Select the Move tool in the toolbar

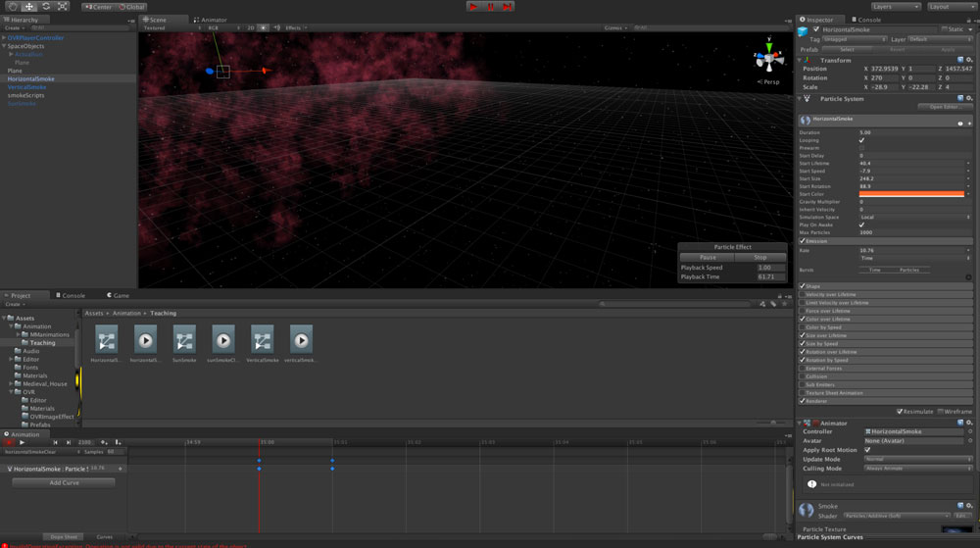[28, 6]
